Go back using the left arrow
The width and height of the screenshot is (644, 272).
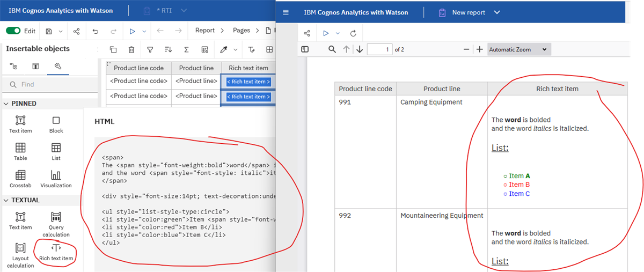point(160,31)
